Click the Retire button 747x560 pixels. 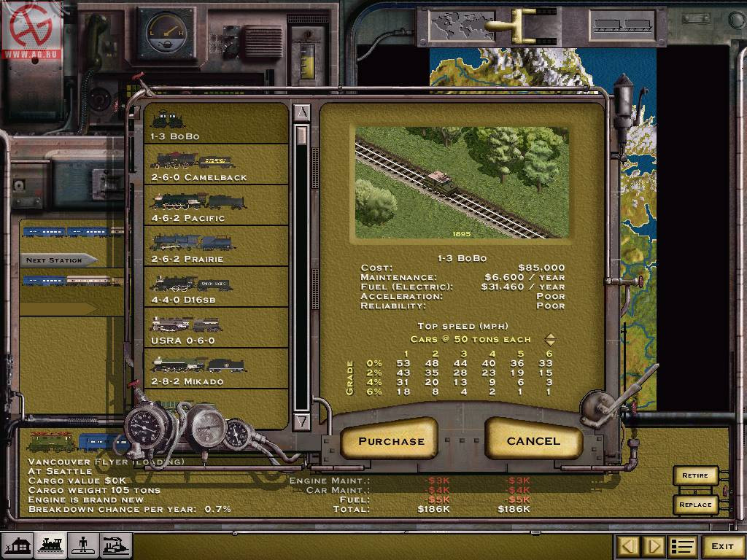click(x=695, y=475)
